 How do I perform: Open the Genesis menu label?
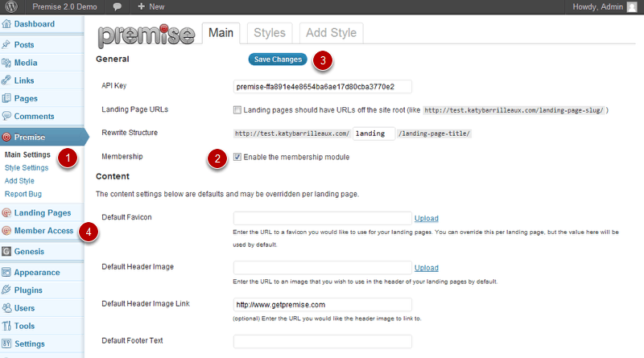coord(29,251)
